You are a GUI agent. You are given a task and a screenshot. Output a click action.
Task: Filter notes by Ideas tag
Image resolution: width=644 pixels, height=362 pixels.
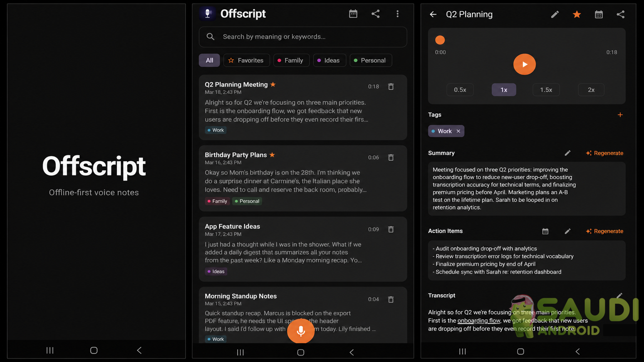pos(329,60)
